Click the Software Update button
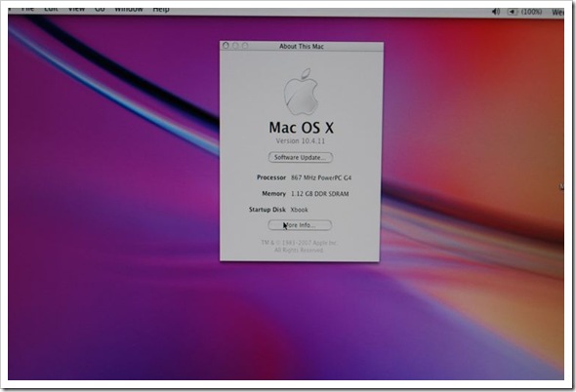The height and width of the screenshot is (392, 576). [x=301, y=157]
